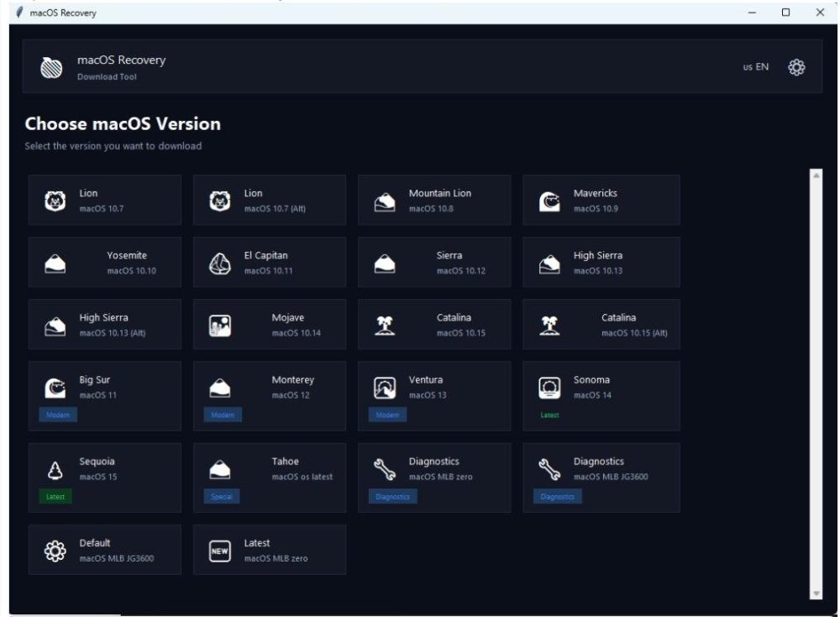Click the Ventura icon
Screen dimensions: 840x617
tap(385, 388)
